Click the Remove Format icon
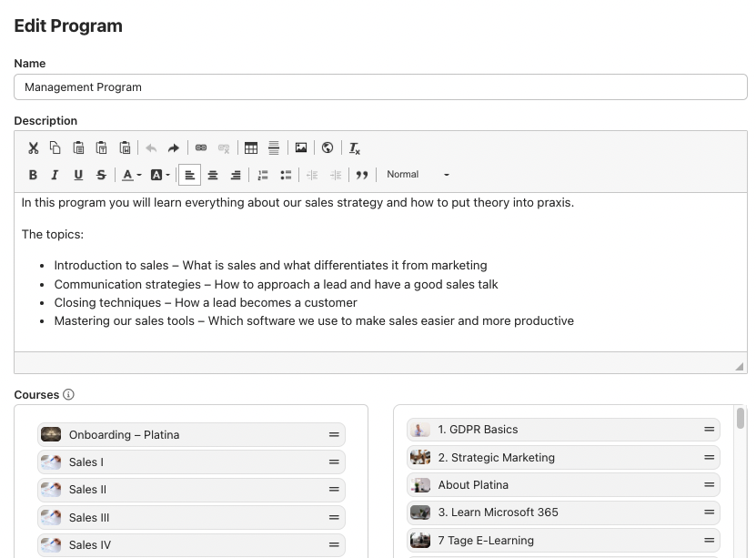This screenshot has width=756, height=558. (355, 147)
